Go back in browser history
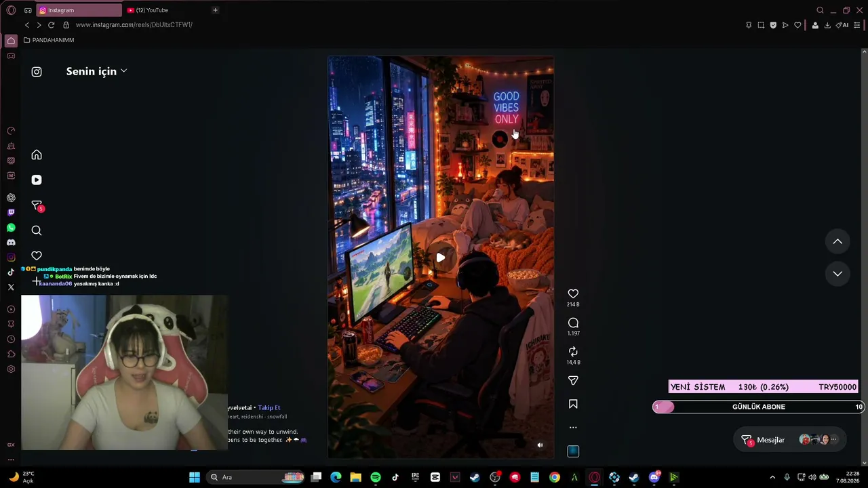868x488 pixels. [27, 25]
